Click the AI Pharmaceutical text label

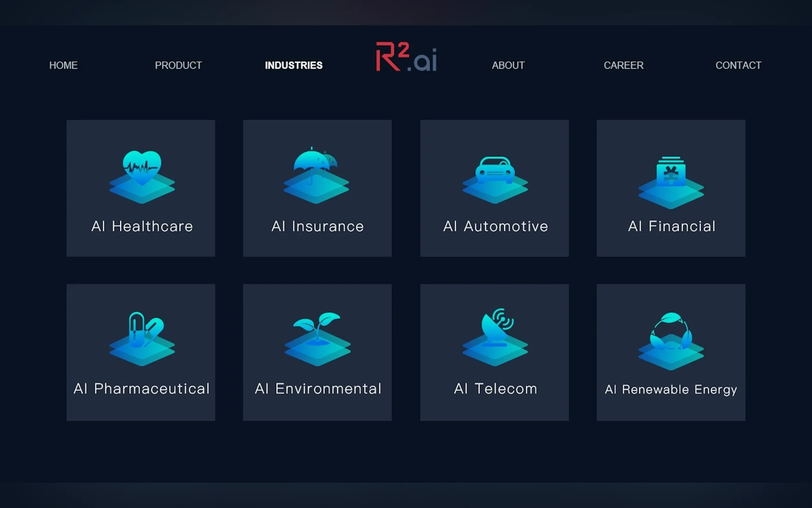[x=141, y=389]
